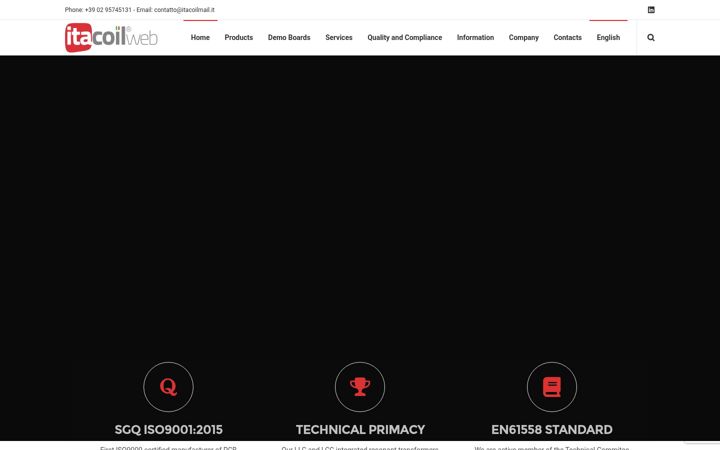Open the LinkedIn icon in top bar
Screen dimensions: 720x450
point(651,10)
